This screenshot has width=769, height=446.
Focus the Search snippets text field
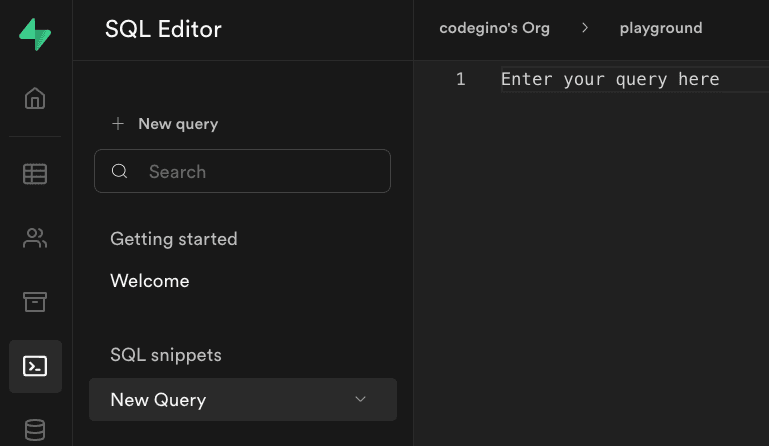click(260, 172)
